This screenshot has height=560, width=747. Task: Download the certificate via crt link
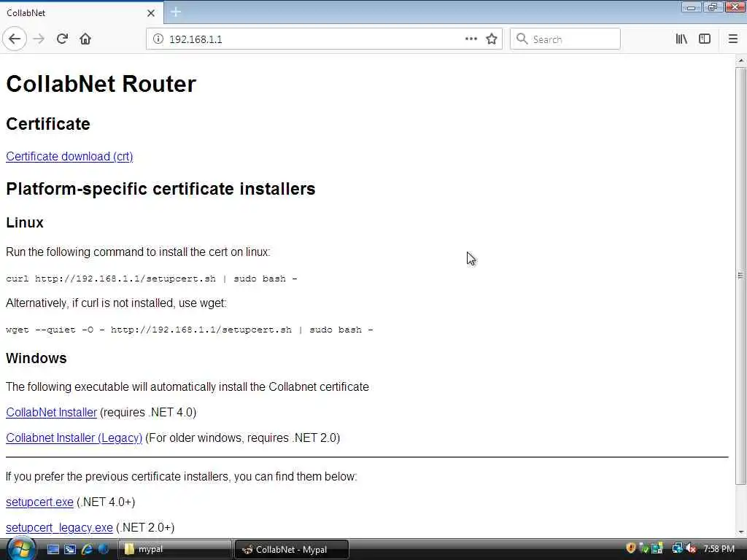pyautogui.click(x=69, y=157)
